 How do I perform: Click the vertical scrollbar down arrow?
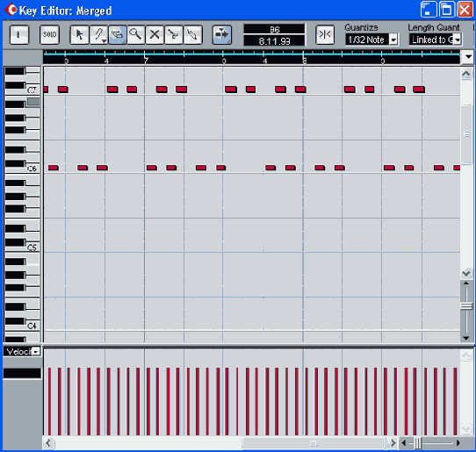[x=466, y=274]
